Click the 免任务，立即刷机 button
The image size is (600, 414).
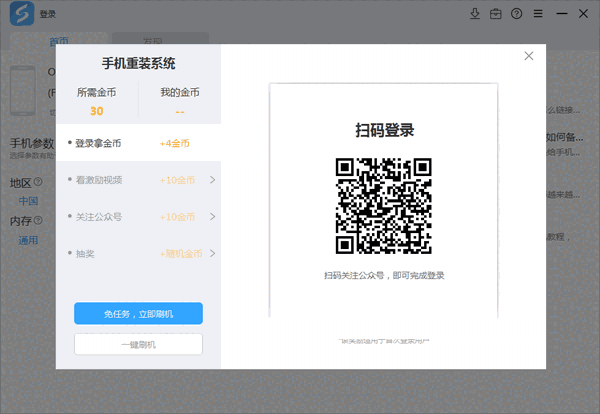pos(138,313)
